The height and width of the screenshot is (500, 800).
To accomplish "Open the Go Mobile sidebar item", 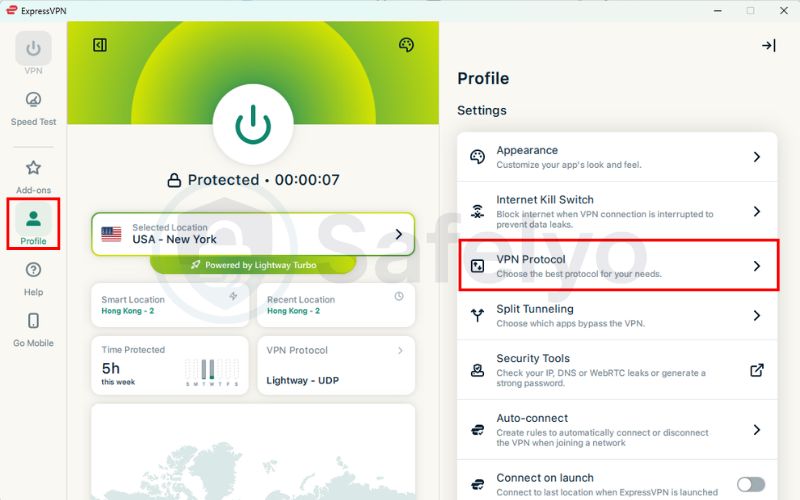I will pos(33,330).
